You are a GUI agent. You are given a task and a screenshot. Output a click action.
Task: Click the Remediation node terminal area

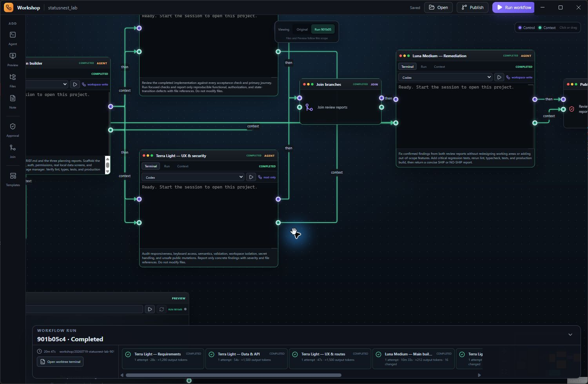click(x=465, y=116)
